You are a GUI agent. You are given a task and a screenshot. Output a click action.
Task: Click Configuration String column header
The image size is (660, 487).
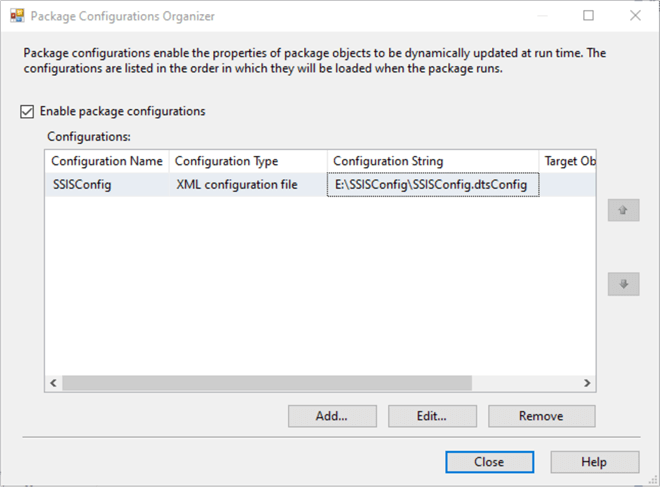[431, 161]
